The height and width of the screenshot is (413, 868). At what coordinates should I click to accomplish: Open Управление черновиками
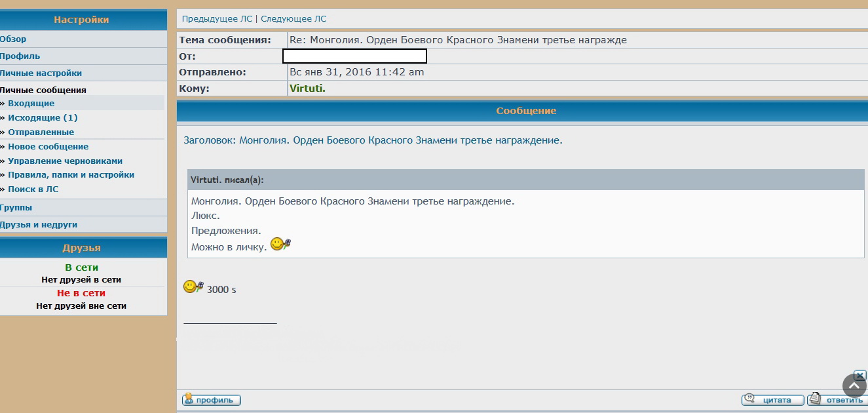[x=65, y=161]
